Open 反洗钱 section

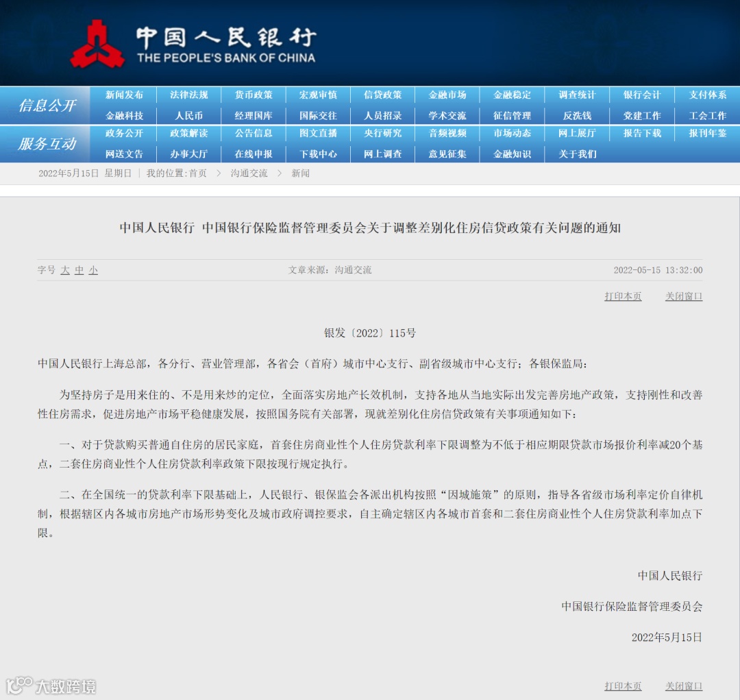(577, 116)
